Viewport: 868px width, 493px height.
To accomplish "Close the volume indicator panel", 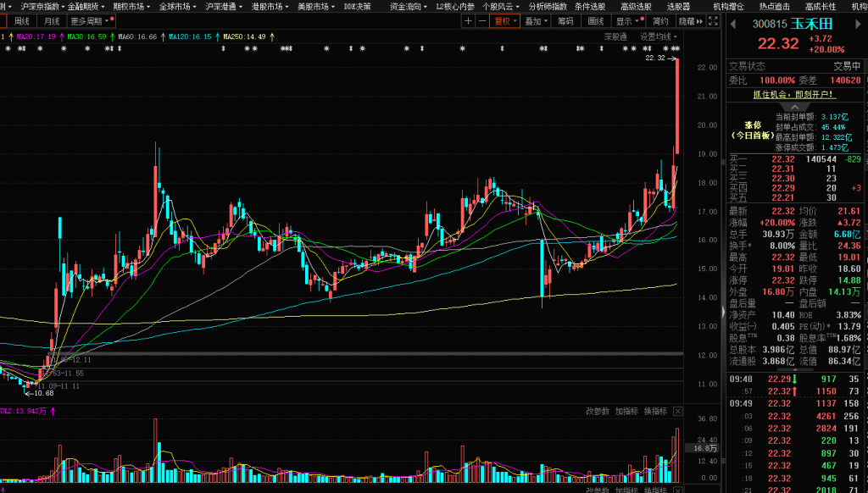I will click(x=677, y=411).
